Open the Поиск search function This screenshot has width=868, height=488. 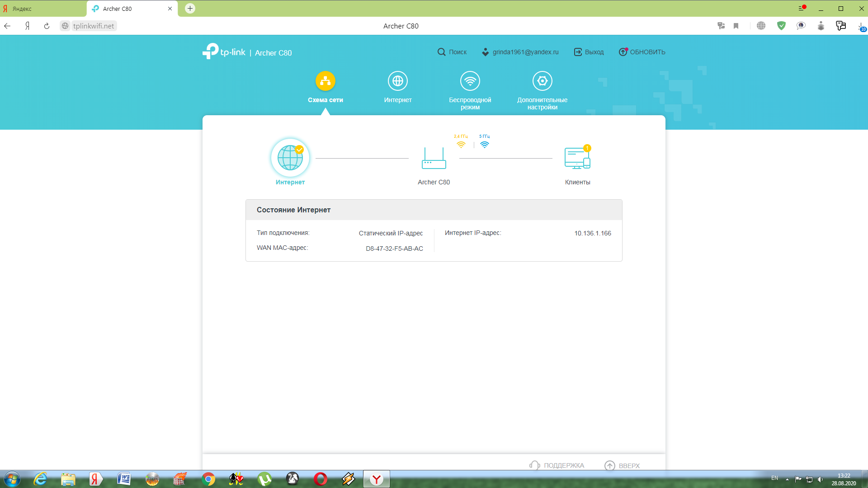coord(452,52)
